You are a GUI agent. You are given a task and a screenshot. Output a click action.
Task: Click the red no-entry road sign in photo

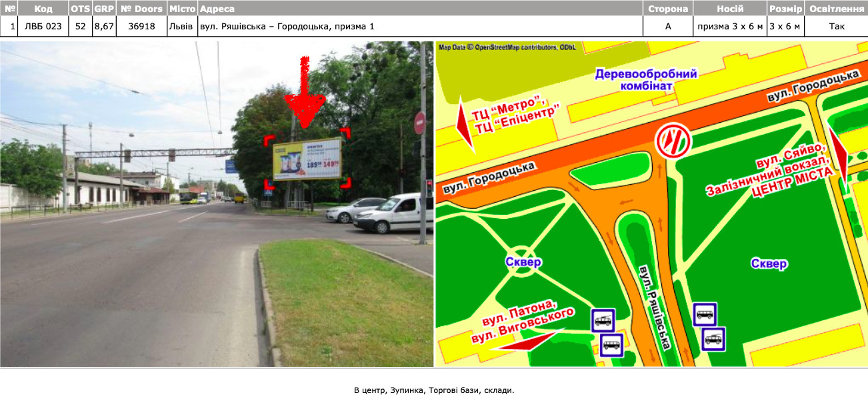click(x=419, y=123)
